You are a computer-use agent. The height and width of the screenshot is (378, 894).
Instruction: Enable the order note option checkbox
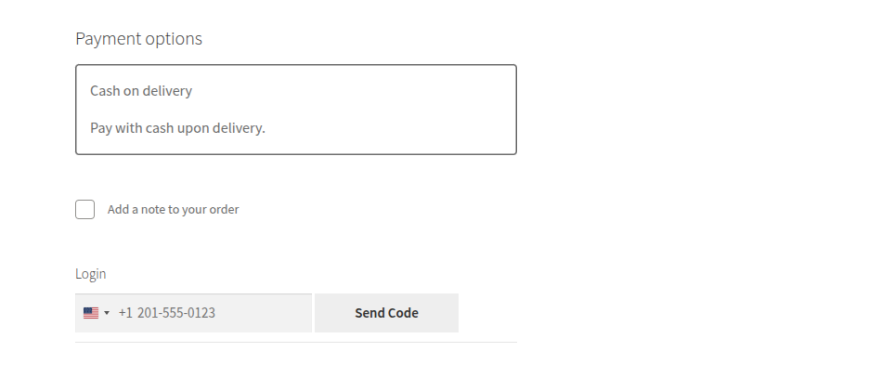pyautogui.click(x=85, y=209)
